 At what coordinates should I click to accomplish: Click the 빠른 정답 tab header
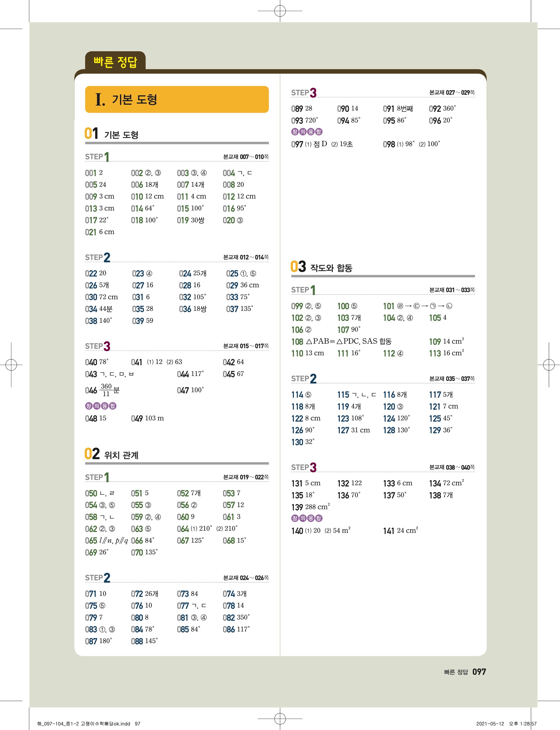pyautogui.click(x=115, y=62)
